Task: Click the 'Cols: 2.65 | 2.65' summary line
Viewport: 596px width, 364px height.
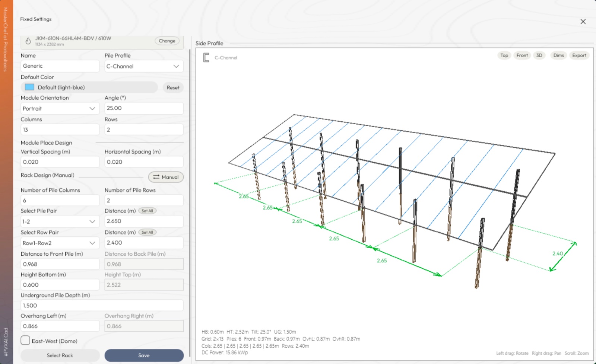Action: coord(255,346)
